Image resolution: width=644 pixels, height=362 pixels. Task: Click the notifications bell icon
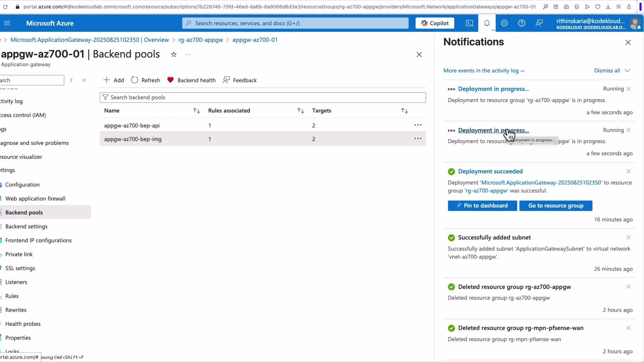(487, 23)
